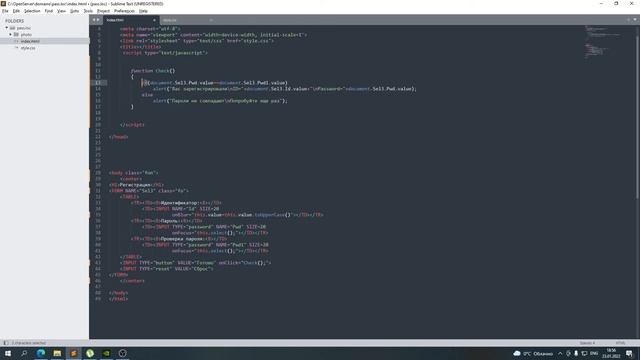The image size is (640, 360).
Task: Open the Tools menu
Action: click(x=88, y=11)
